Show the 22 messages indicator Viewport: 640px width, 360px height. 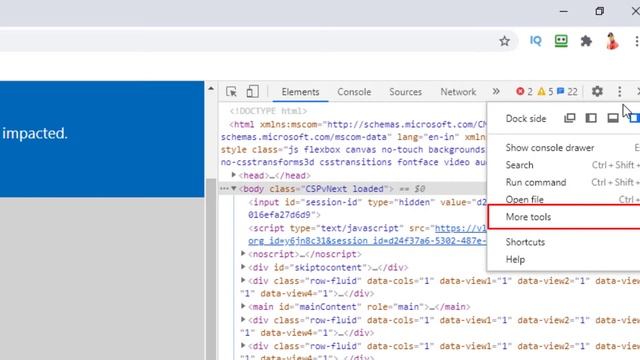click(567, 92)
